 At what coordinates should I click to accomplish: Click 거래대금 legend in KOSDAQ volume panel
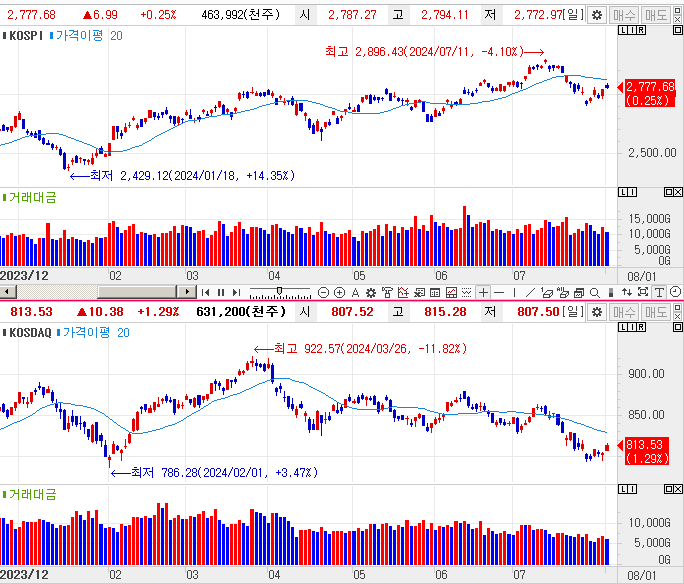pyautogui.click(x=30, y=495)
